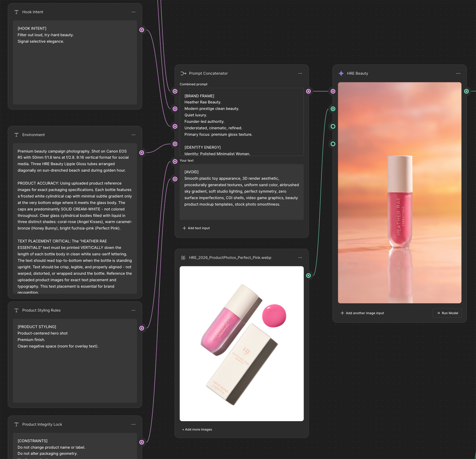
Task: Click the Combined prompt preview box
Action: tap(242, 122)
